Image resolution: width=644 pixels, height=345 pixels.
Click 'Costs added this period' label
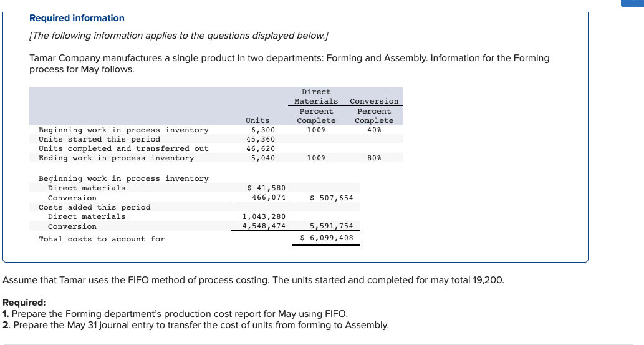click(95, 207)
